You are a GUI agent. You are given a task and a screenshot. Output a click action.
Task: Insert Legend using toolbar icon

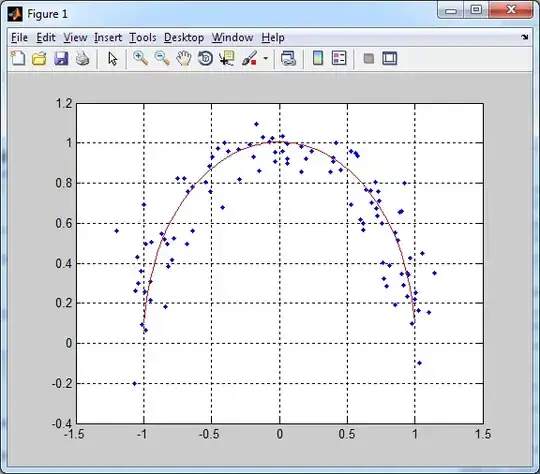339,58
